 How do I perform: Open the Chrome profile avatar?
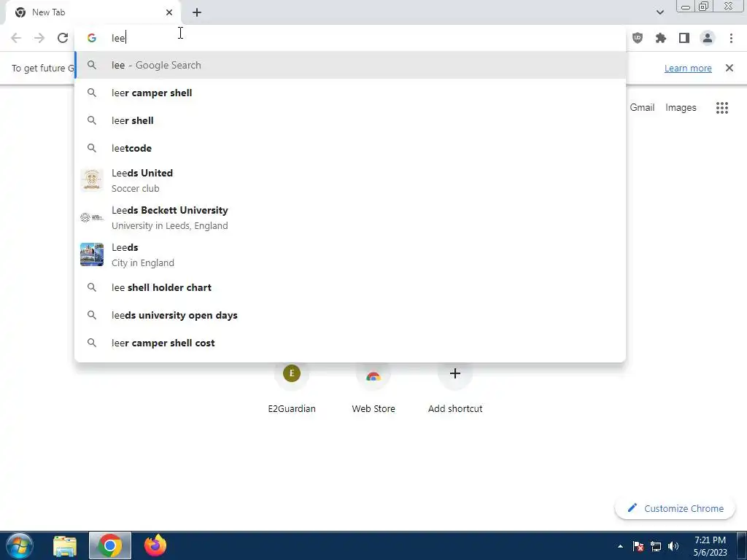tap(708, 38)
